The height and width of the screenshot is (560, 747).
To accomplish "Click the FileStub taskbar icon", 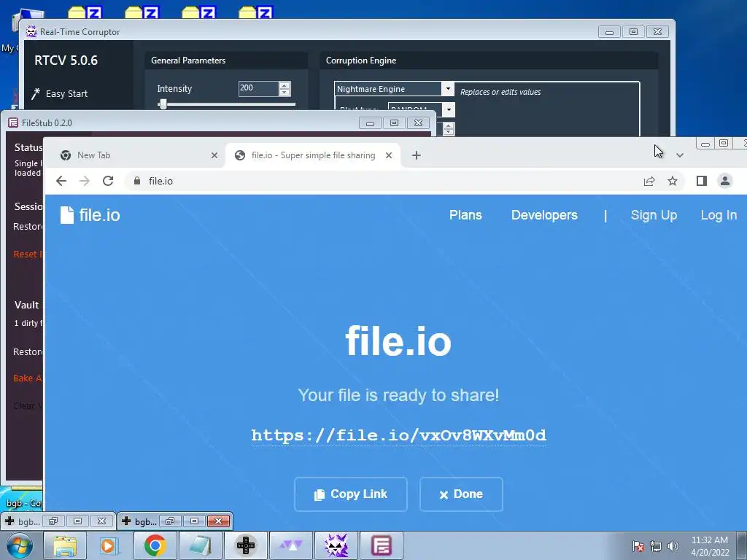I will coord(381,545).
